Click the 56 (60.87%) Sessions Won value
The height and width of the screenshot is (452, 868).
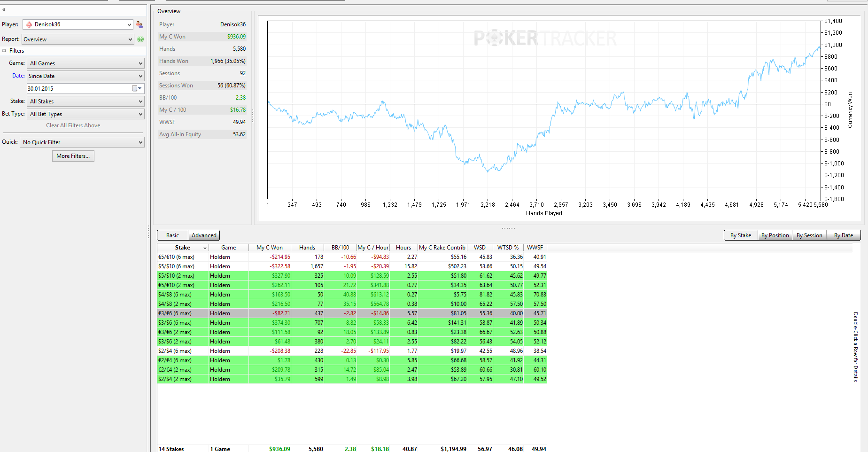pos(231,86)
